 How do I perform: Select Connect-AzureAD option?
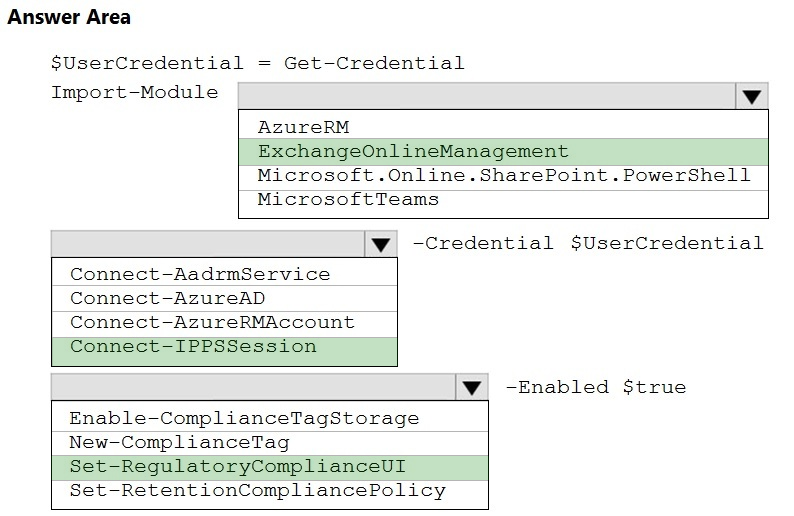coord(224,298)
